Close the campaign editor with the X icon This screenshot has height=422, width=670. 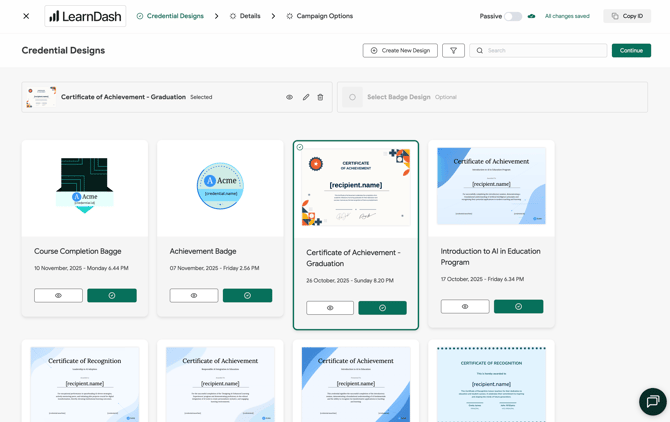tap(26, 16)
